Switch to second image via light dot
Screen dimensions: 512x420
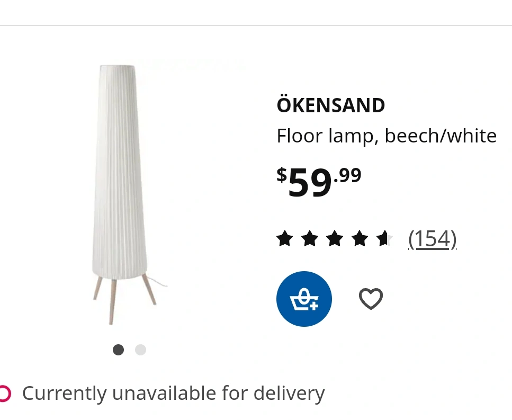click(140, 350)
